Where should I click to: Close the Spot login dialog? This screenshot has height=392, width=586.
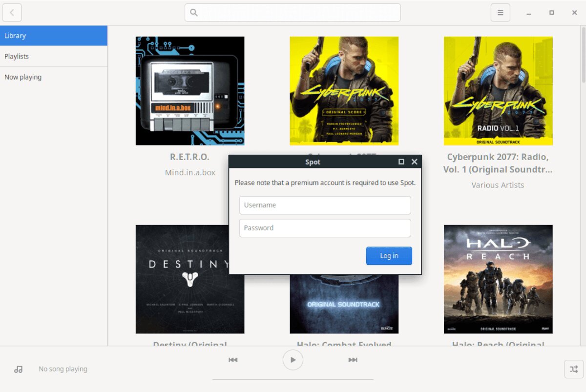click(x=415, y=162)
